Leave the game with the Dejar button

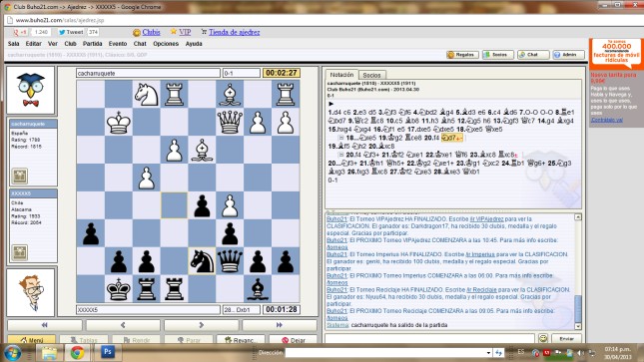click(x=293, y=340)
